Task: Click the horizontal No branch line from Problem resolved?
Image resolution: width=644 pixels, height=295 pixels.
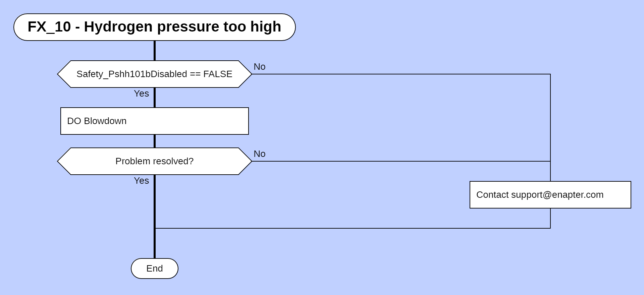Action: (402, 161)
